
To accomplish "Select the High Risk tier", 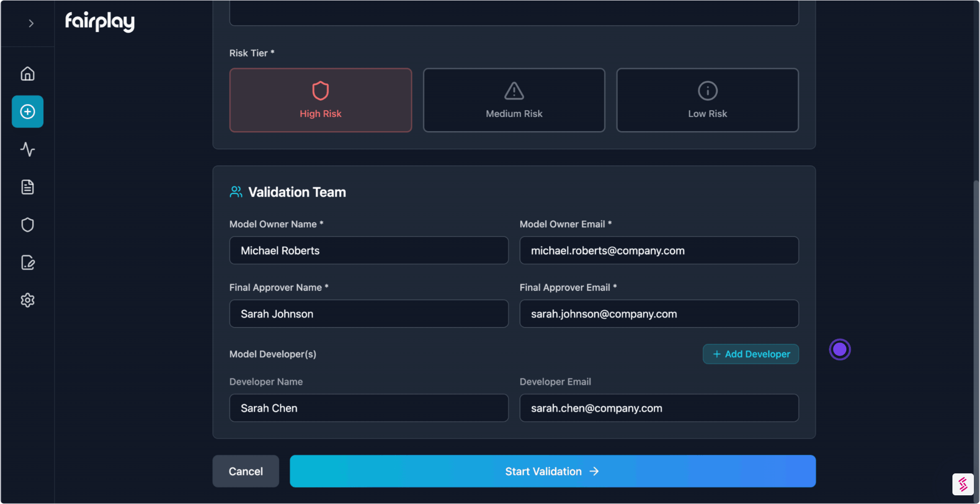I will [x=321, y=100].
